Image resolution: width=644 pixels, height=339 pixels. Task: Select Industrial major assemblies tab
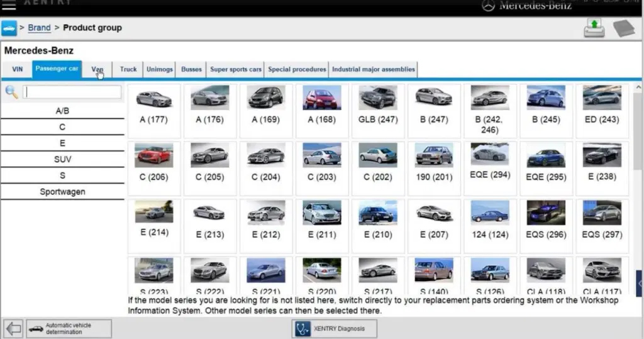click(x=374, y=69)
